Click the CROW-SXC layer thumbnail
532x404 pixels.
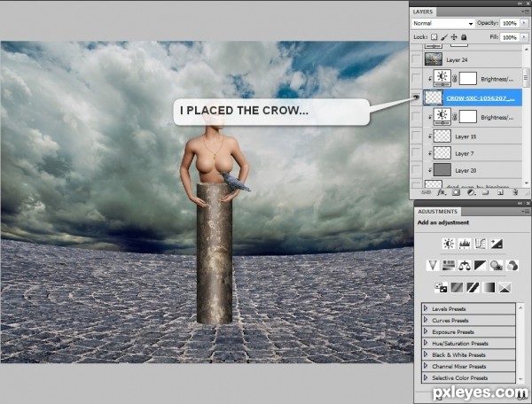pyautogui.click(x=434, y=97)
